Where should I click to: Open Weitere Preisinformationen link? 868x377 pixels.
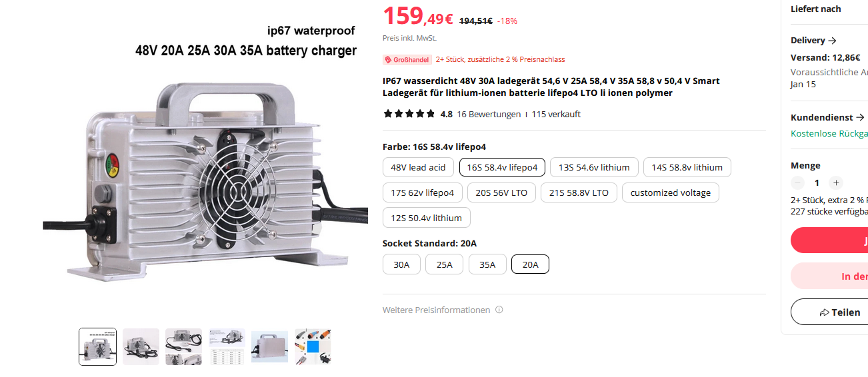point(436,310)
